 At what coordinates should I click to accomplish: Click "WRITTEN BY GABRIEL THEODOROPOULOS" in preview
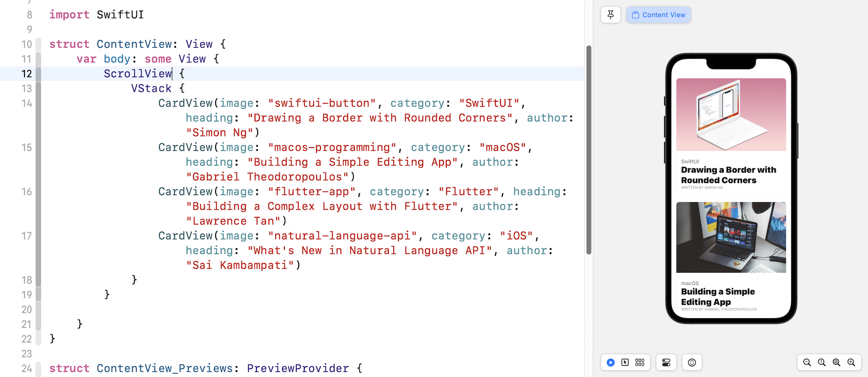(719, 310)
